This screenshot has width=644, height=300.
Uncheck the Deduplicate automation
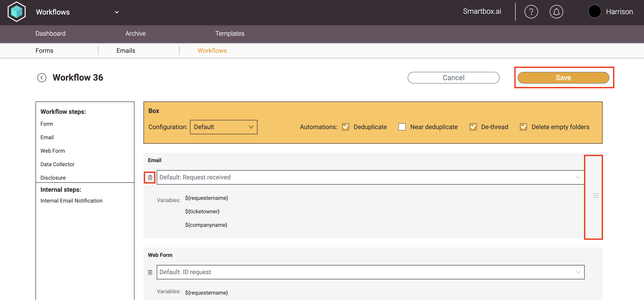[x=346, y=127]
